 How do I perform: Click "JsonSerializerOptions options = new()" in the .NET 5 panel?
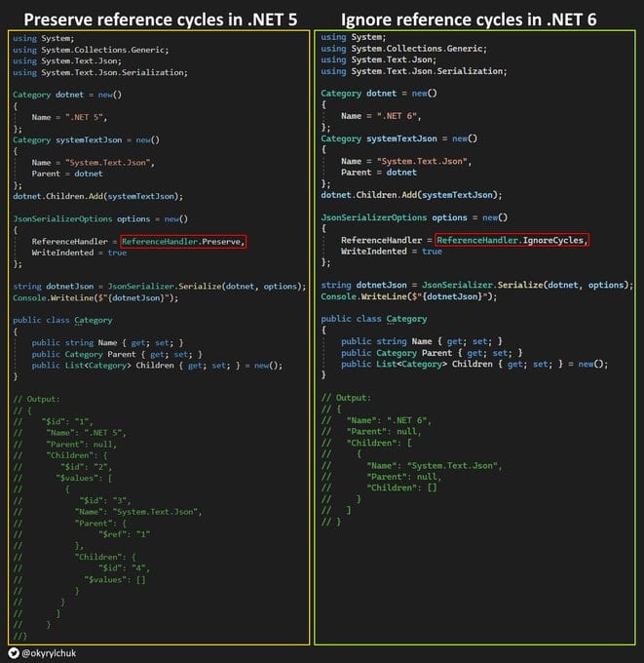tap(100, 219)
